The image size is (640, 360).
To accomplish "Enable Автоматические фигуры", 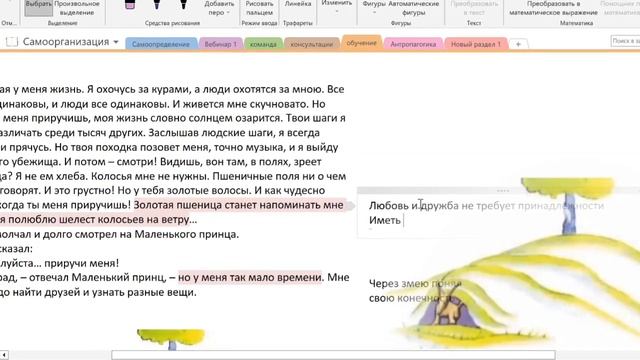I will click(414, 8).
